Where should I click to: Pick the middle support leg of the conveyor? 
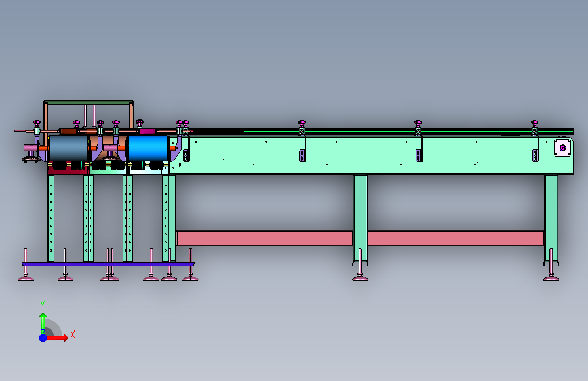(x=360, y=220)
